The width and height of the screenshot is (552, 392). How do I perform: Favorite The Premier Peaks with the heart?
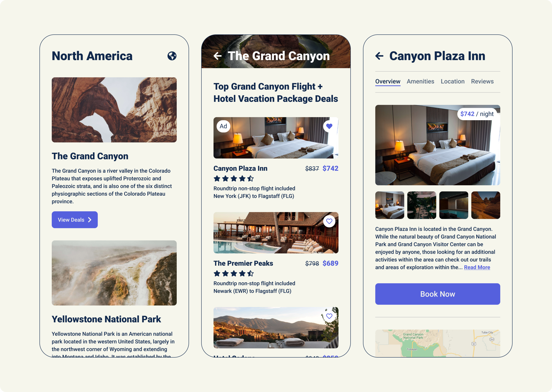329,221
